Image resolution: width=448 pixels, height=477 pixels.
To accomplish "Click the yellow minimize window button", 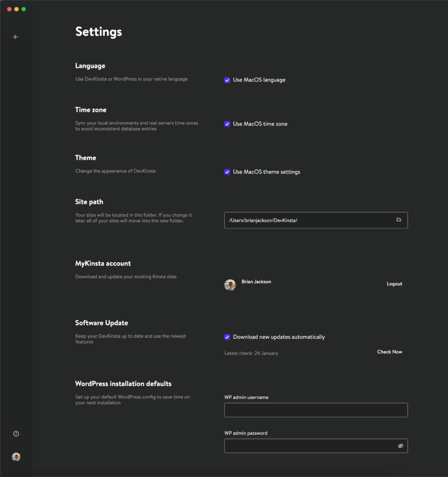I will tap(16, 9).
